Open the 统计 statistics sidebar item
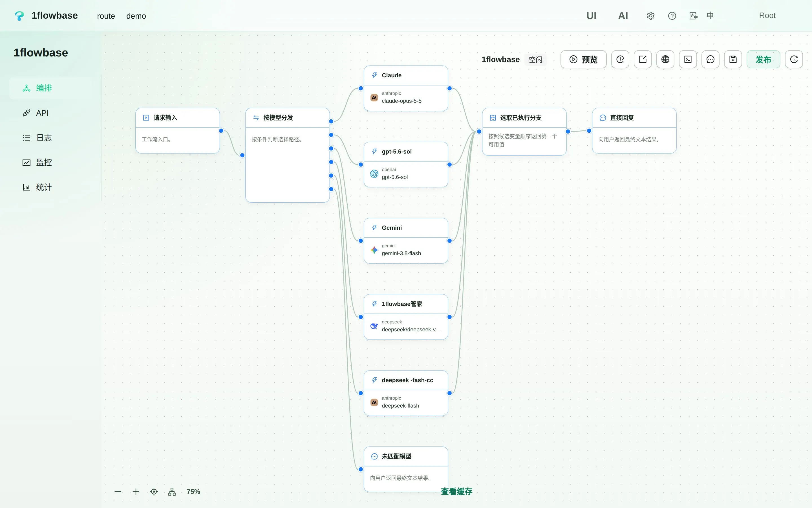The width and height of the screenshot is (812, 508). point(51,187)
